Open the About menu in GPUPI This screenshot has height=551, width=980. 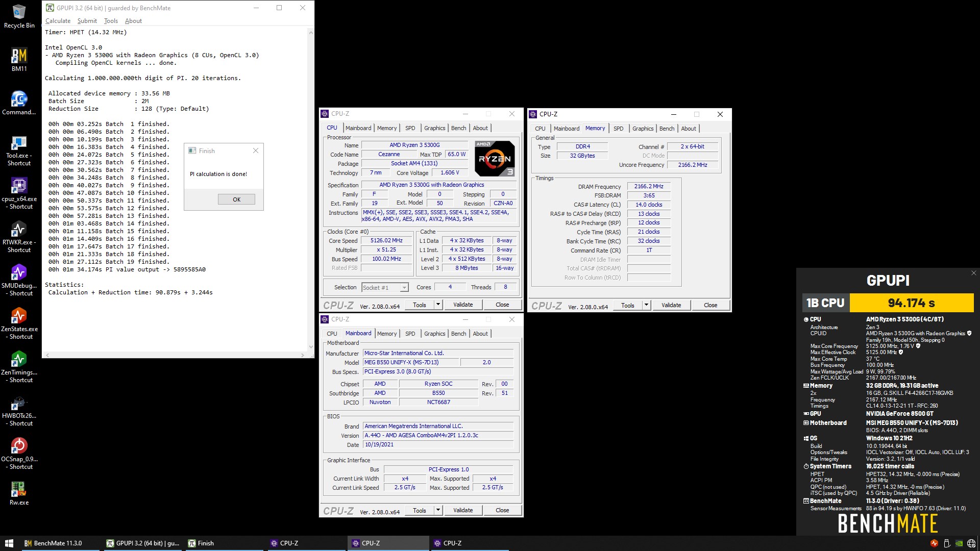[133, 21]
